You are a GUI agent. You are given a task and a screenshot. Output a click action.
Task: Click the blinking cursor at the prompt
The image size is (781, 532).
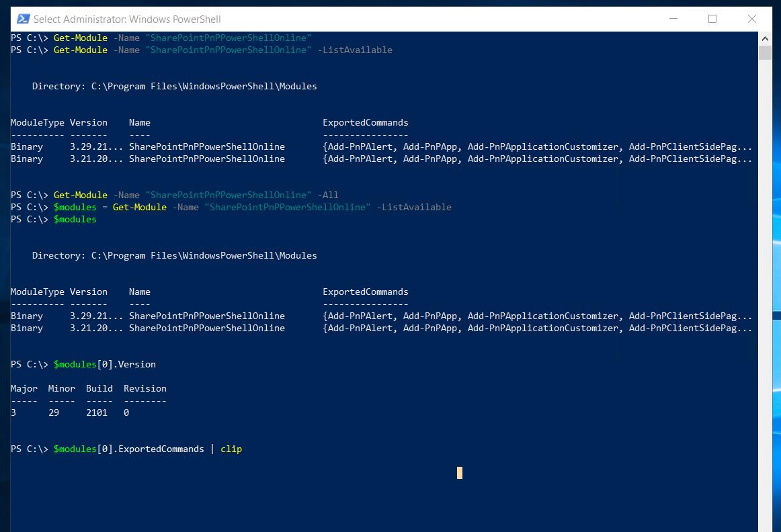point(459,472)
